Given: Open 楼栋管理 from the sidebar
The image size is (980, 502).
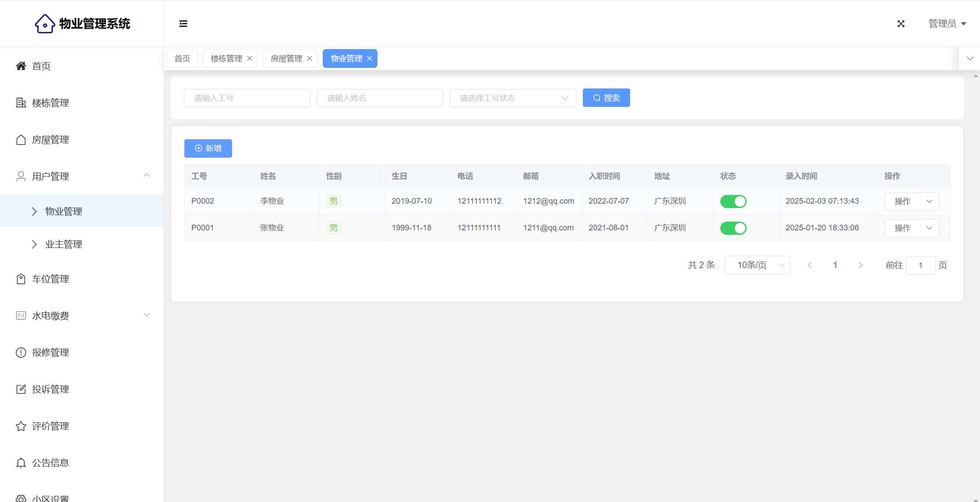Looking at the screenshot, I should tap(50, 103).
